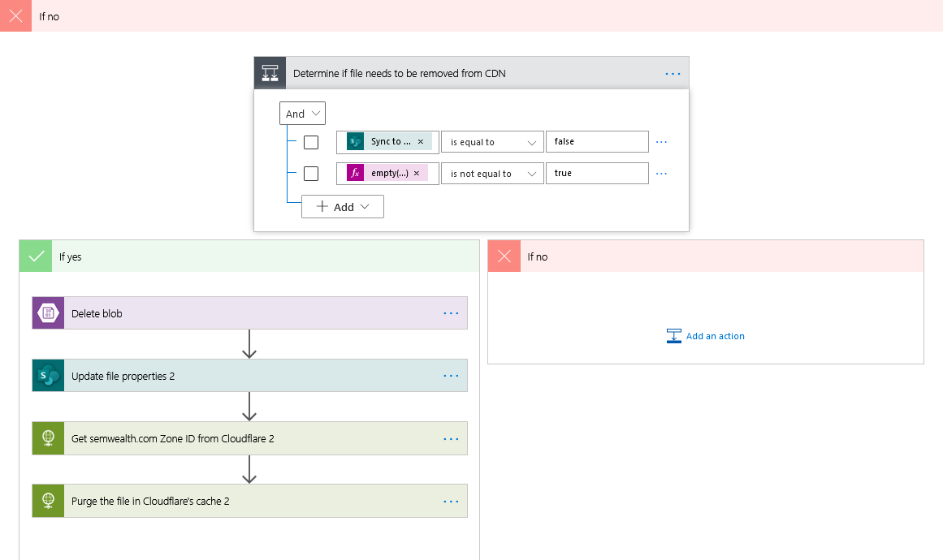Open the ellipsis menu on the Delete blob action
This screenshot has width=943, height=560.
point(451,313)
